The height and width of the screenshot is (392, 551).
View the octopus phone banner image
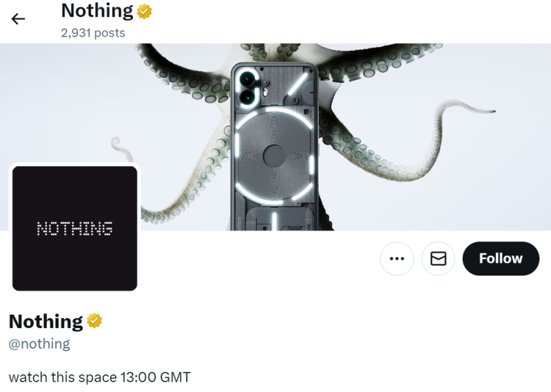[x=275, y=137]
